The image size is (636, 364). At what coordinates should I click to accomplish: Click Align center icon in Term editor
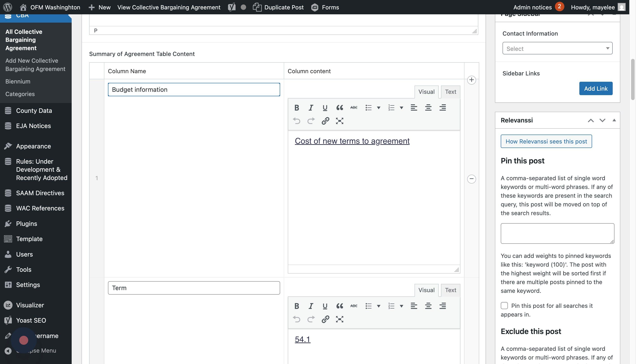click(x=428, y=306)
